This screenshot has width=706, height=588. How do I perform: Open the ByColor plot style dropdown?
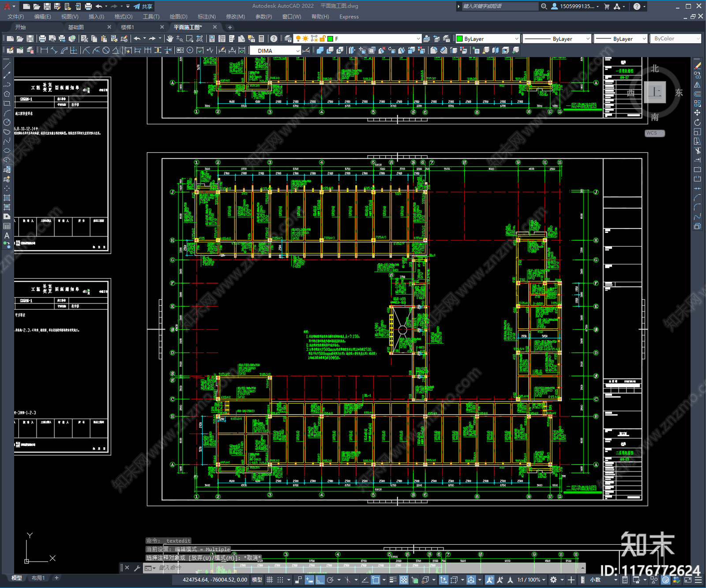coord(675,39)
